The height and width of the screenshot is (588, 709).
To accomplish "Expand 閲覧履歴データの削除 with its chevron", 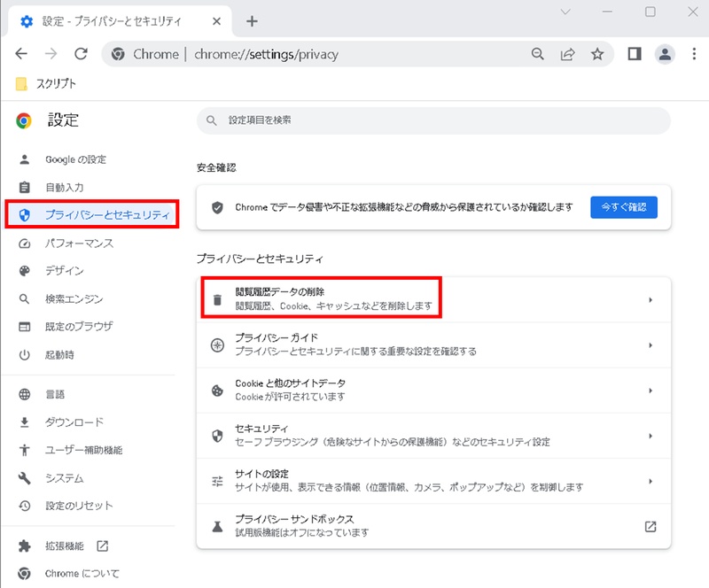I will point(651,298).
